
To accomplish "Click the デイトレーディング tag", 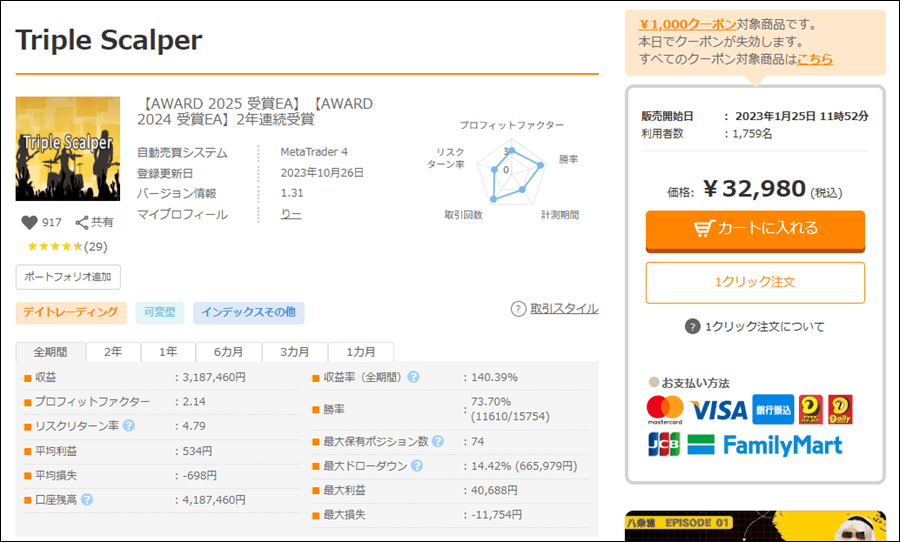I will click(x=71, y=313).
